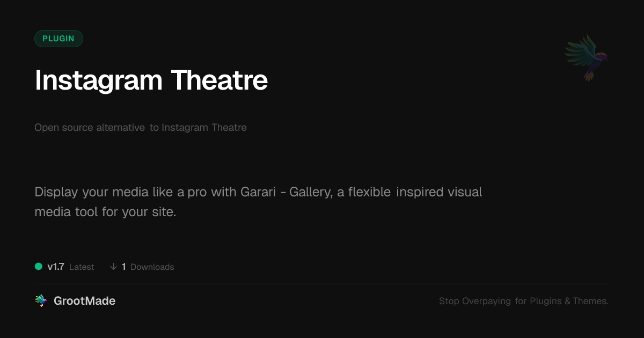Click the 'Downloads' label
The height and width of the screenshot is (338, 644).
[152, 267]
